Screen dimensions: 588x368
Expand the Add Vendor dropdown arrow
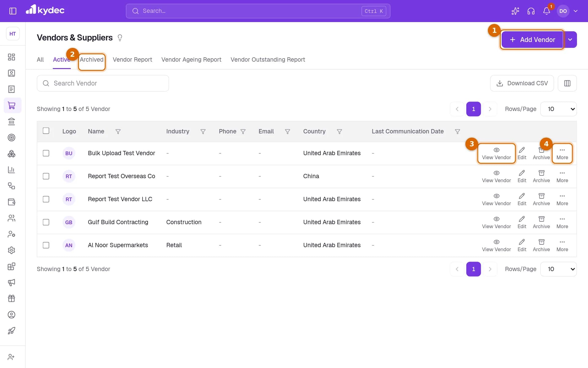570,40
